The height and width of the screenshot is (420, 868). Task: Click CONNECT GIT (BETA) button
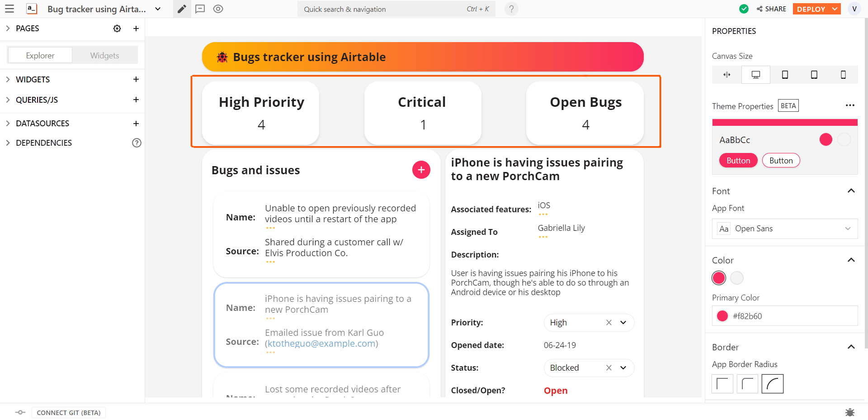(x=69, y=413)
